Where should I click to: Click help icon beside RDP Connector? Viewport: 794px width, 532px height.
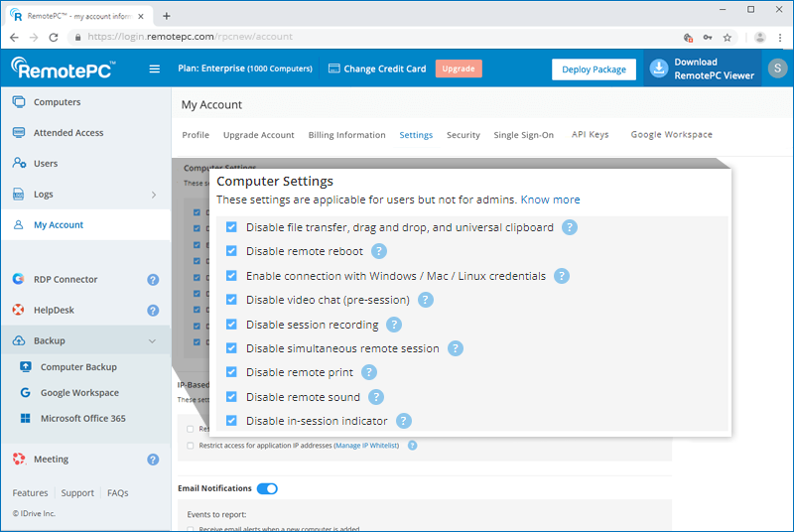pyautogui.click(x=153, y=280)
